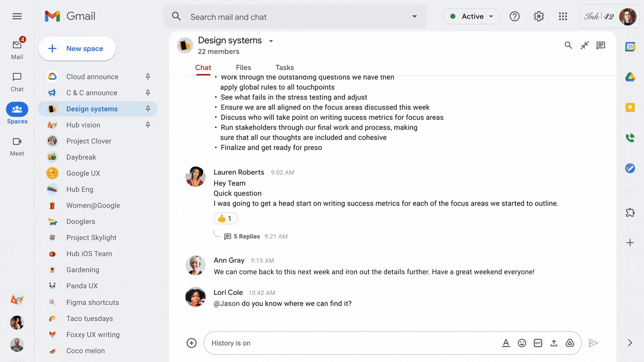644x362 pixels.
Task: Open the app grid switcher icon top right
Action: pos(562,16)
